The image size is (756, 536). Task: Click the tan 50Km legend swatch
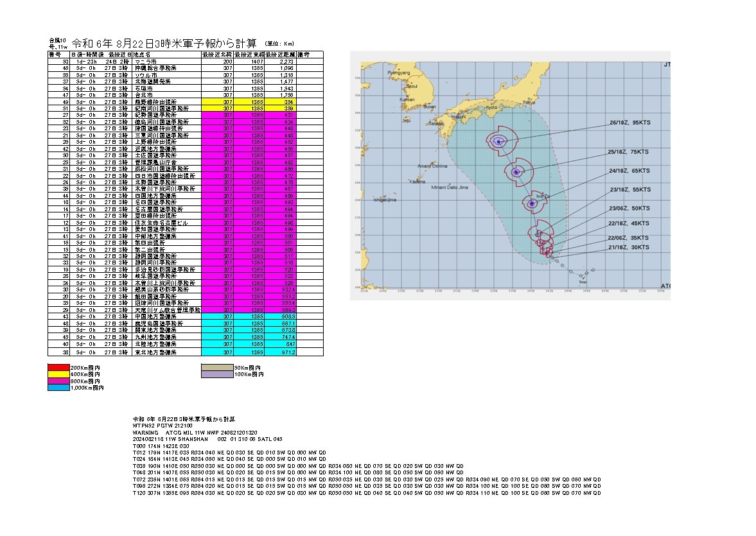217,368
